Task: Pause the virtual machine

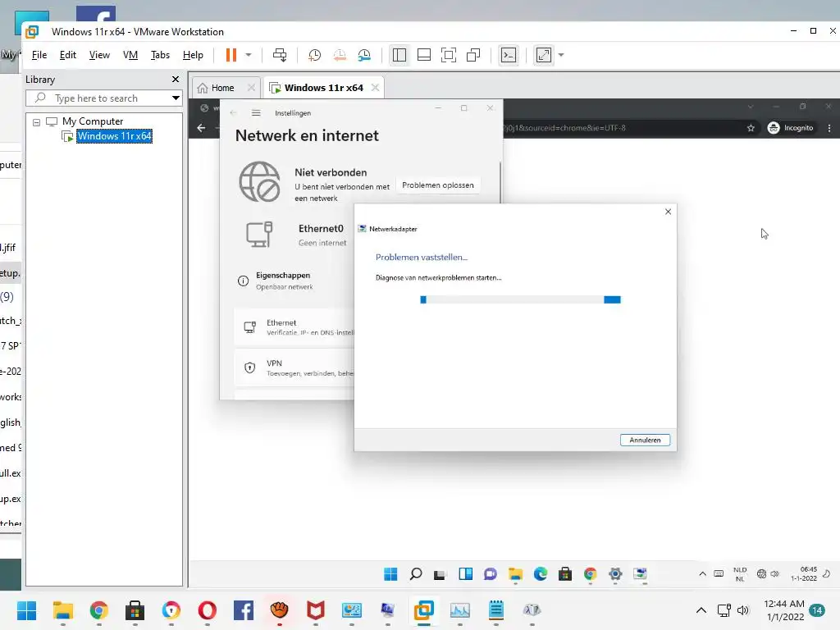Action: point(231,55)
